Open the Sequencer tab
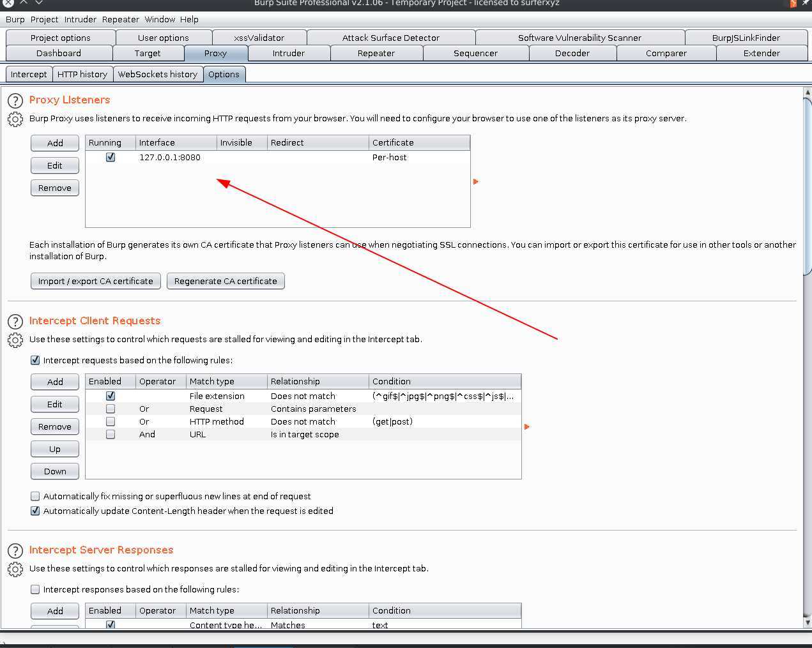812x648 pixels. tap(475, 53)
